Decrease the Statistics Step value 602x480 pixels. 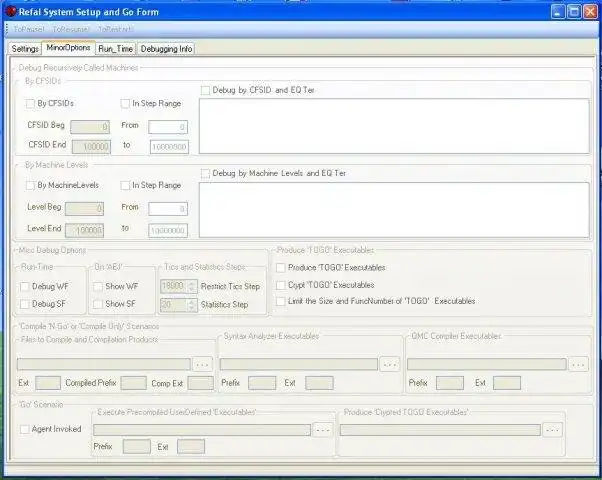192,308
